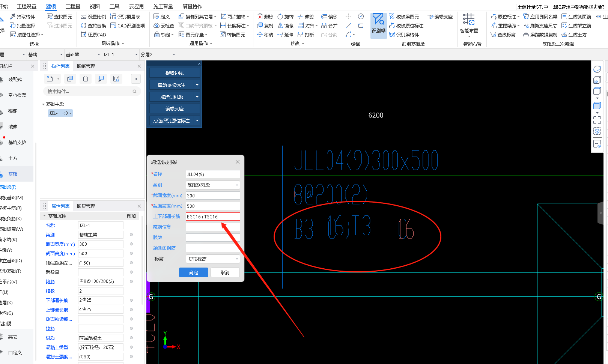The width and height of the screenshot is (608, 364).
Task: Confirm with the 确定 button
Action: click(x=194, y=272)
